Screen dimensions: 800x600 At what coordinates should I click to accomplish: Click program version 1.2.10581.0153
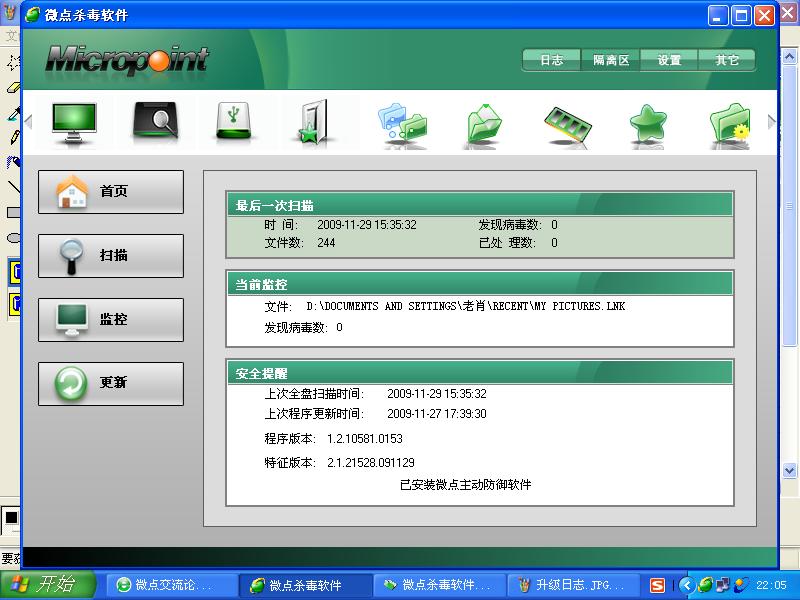point(365,439)
